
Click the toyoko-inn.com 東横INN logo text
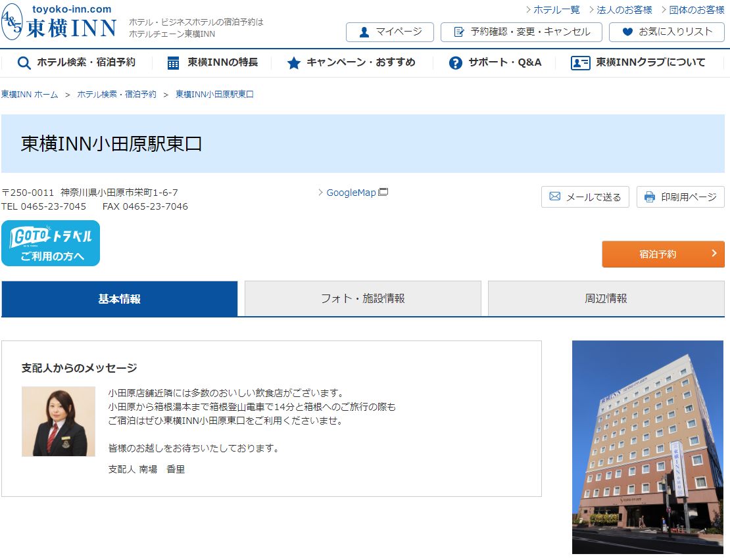(71, 22)
